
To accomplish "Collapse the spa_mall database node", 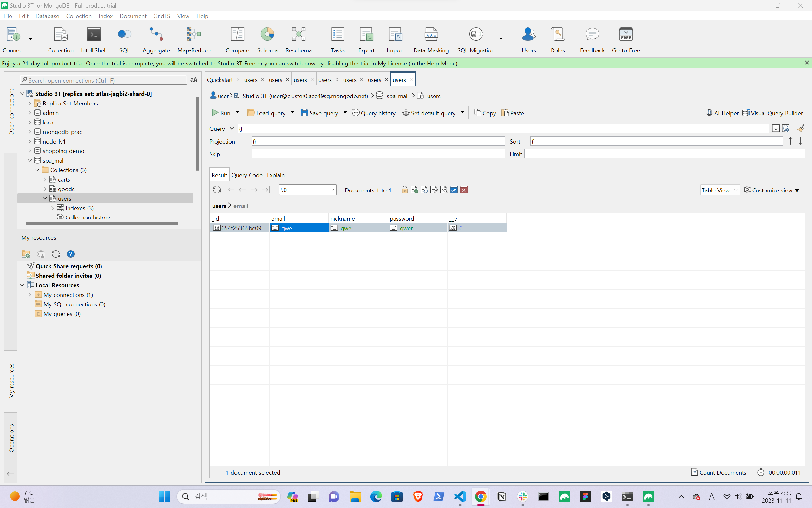I will [x=30, y=161].
